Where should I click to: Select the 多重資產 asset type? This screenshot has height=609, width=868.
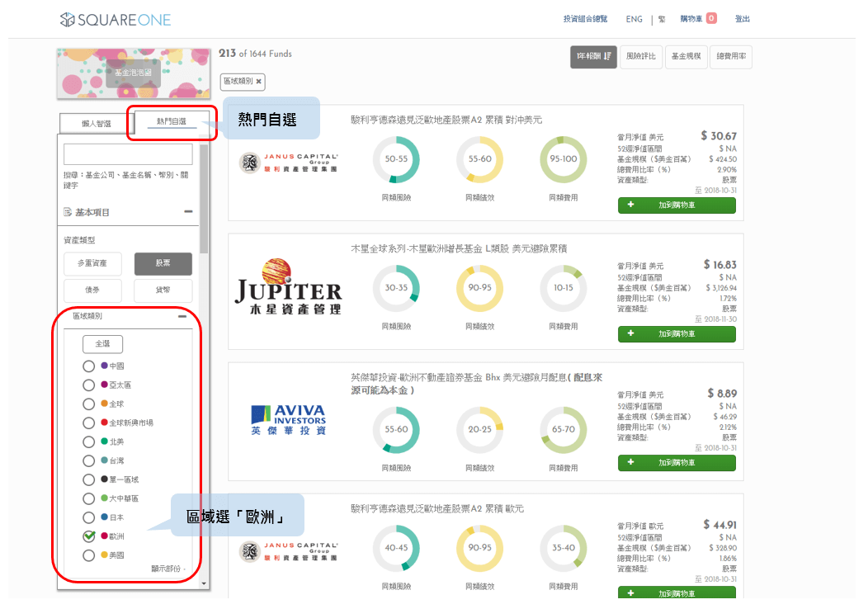[92, 263]
